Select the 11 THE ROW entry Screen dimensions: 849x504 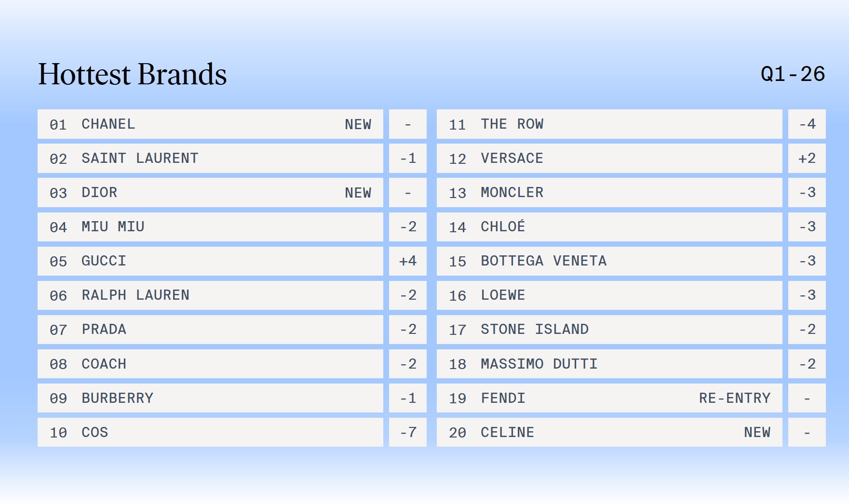click(x=609, y=124)
